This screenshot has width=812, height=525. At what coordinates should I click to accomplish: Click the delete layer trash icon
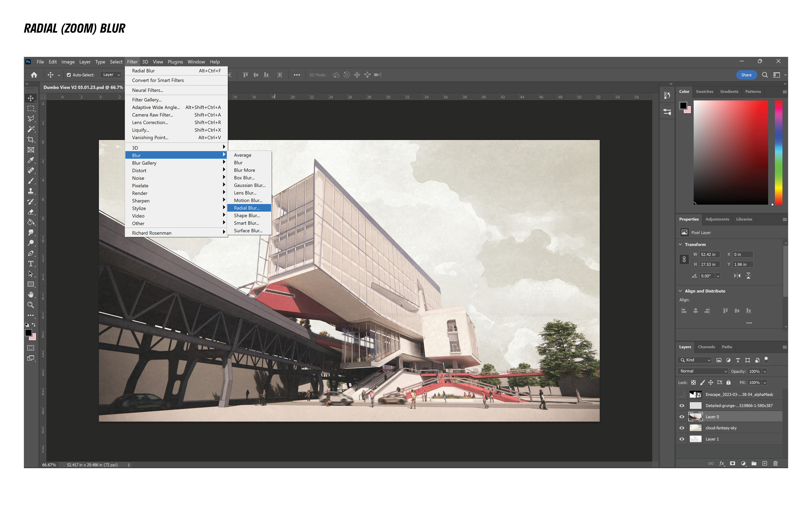(x=775, y=463)
